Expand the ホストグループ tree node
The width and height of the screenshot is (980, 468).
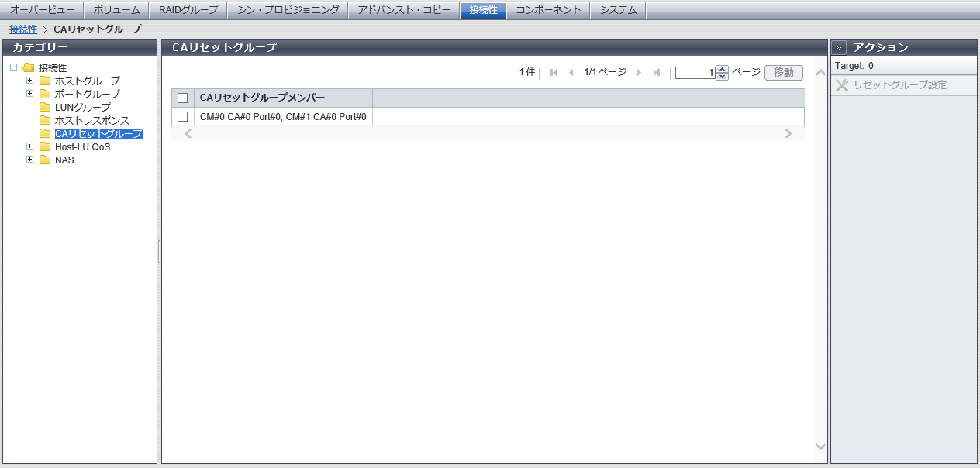[30, 81]
